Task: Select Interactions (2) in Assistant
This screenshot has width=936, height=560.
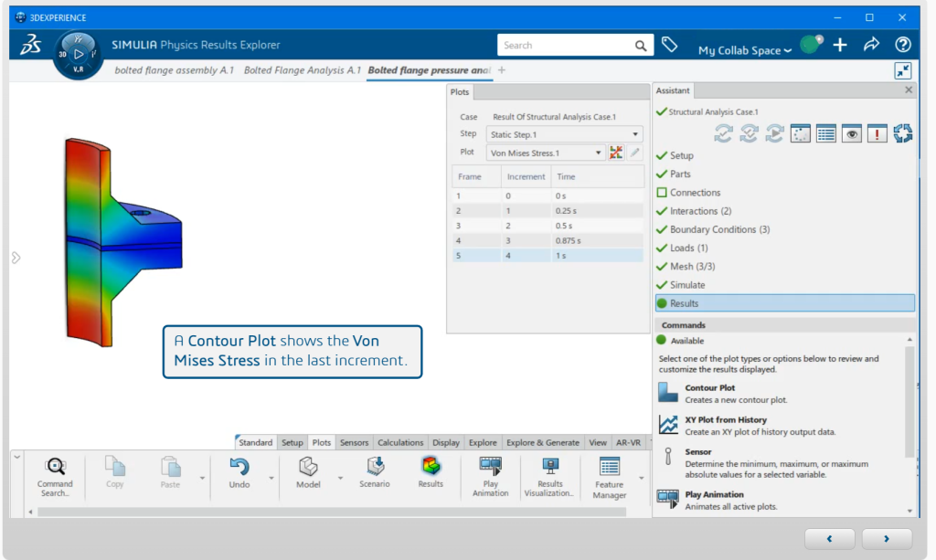Action: click(x=700, y=211)
